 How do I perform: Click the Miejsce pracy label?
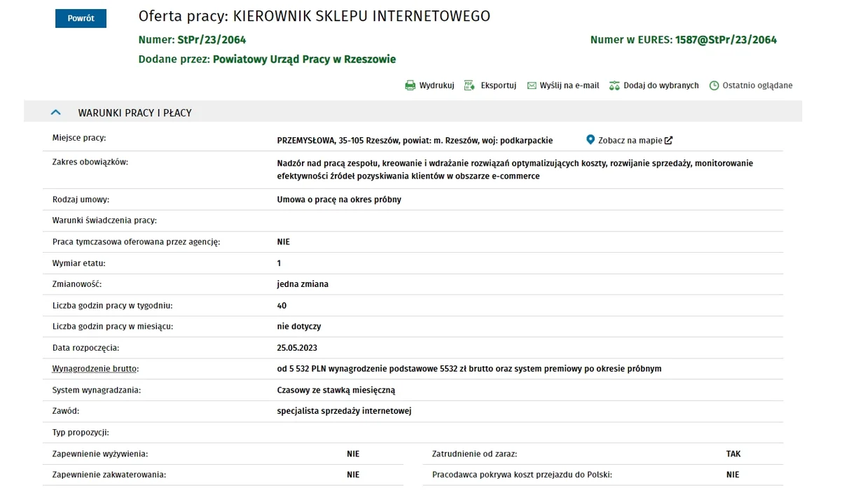click(79, 138)
